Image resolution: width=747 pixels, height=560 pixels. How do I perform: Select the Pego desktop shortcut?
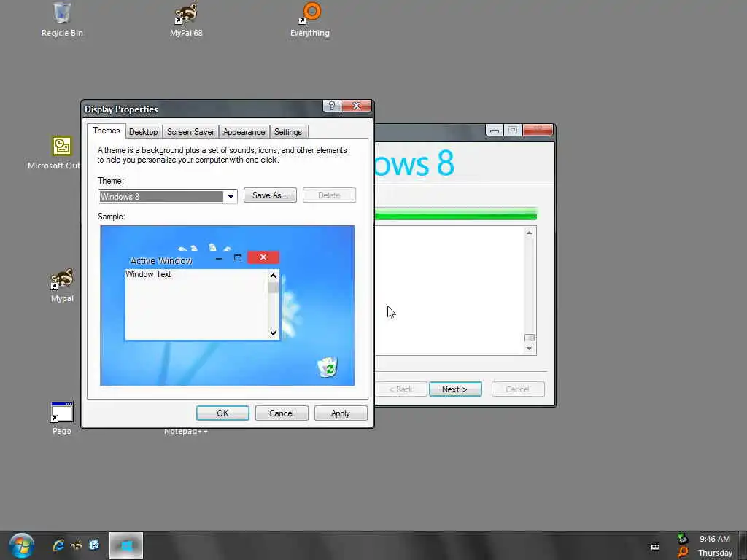point(62,418)
